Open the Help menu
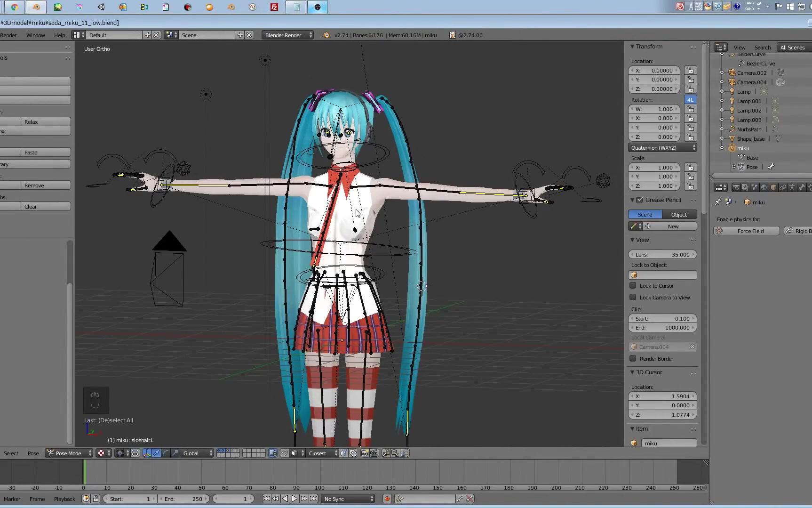 pos(60,35)
